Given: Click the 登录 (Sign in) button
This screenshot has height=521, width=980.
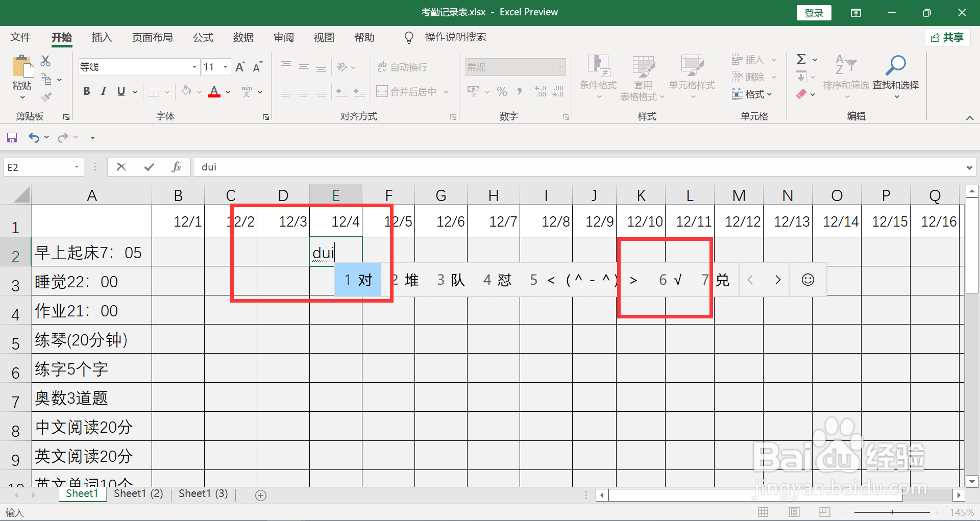Looking at the screenshot, I should click(x=814, y=13).
